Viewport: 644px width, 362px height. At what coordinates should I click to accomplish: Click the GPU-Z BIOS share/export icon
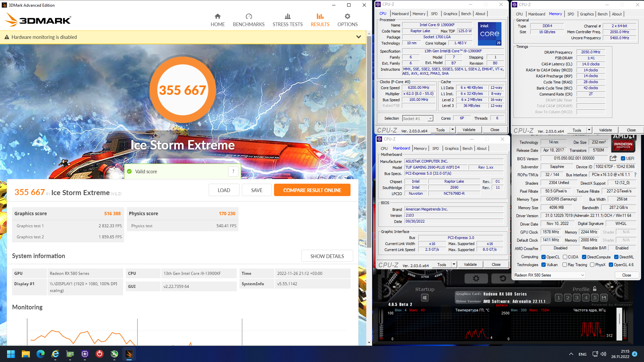pos(613,158)
